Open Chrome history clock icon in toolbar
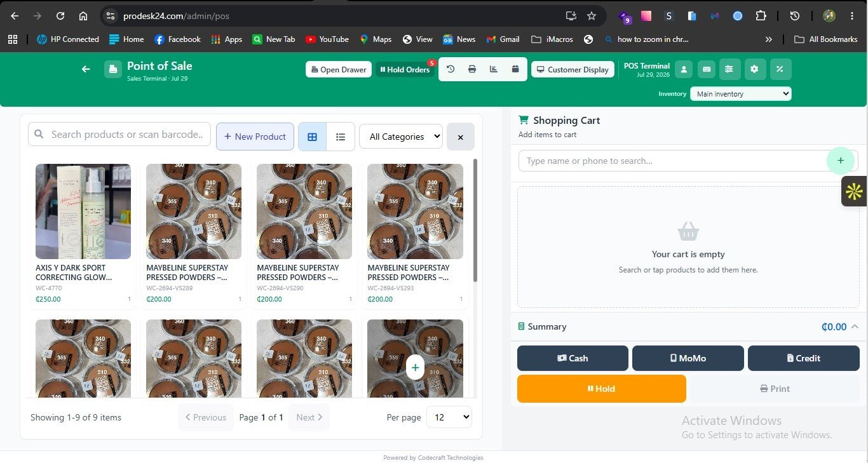This screenshot has width=868, height=463. pyautogui.click(x=794, y=16)
